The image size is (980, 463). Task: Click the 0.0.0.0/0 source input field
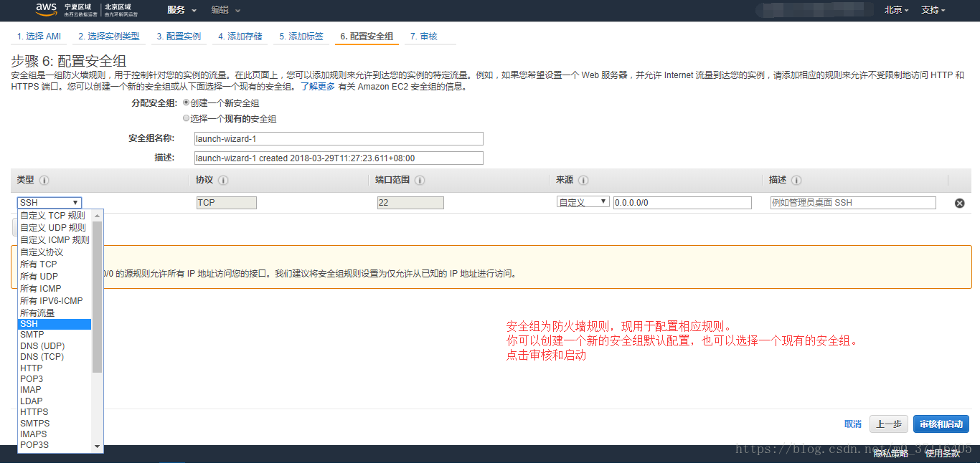(x=682, y=203)
